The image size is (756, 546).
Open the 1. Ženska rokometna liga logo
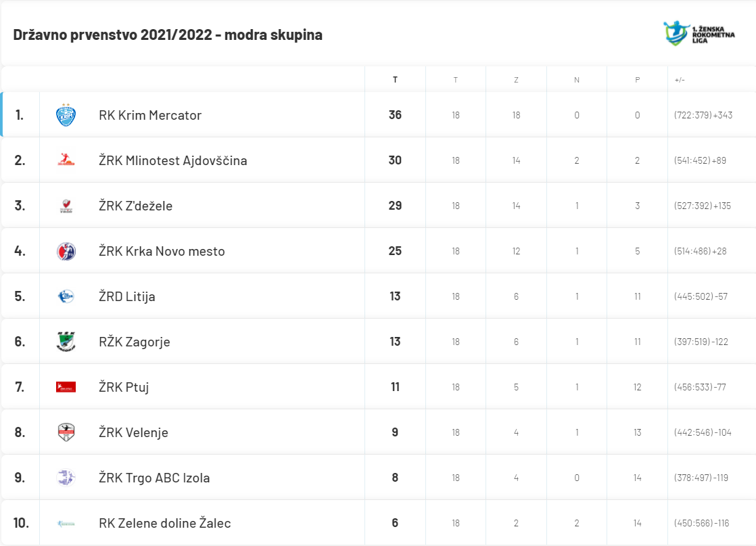coord(699,33)
